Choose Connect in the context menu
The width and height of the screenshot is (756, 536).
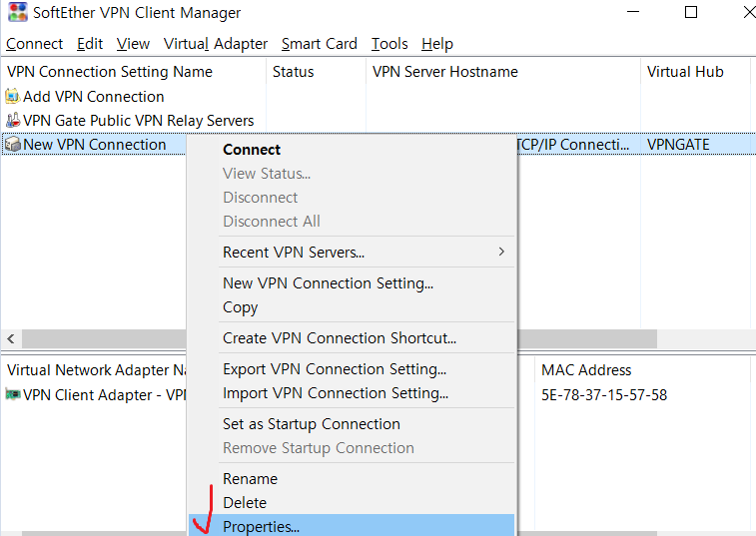[x=351, y=150]
